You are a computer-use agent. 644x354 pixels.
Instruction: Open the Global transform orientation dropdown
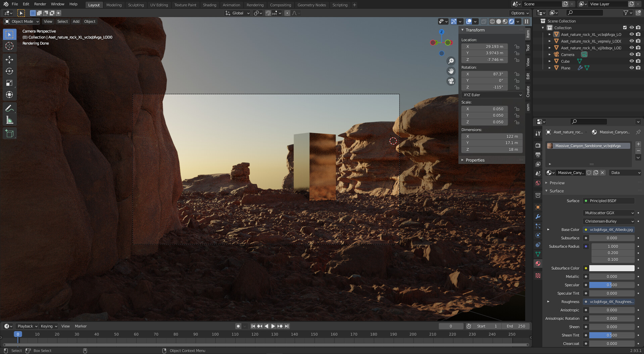(237, 13)
